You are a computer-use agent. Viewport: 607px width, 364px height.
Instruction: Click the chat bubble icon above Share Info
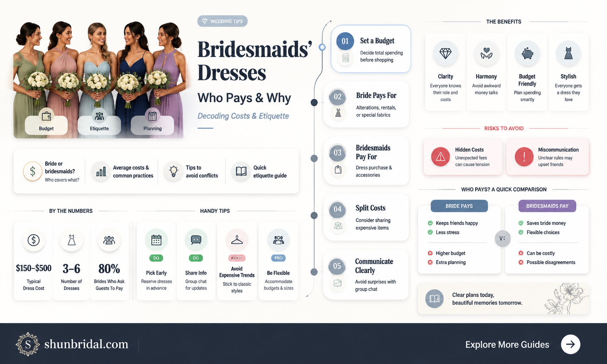[x=196, y=240]
